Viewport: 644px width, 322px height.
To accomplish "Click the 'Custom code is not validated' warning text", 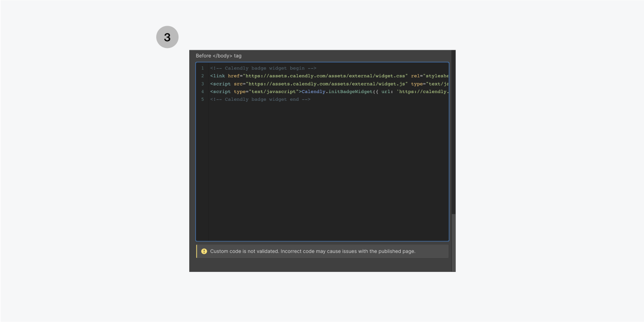I will (x=313, y=251).
